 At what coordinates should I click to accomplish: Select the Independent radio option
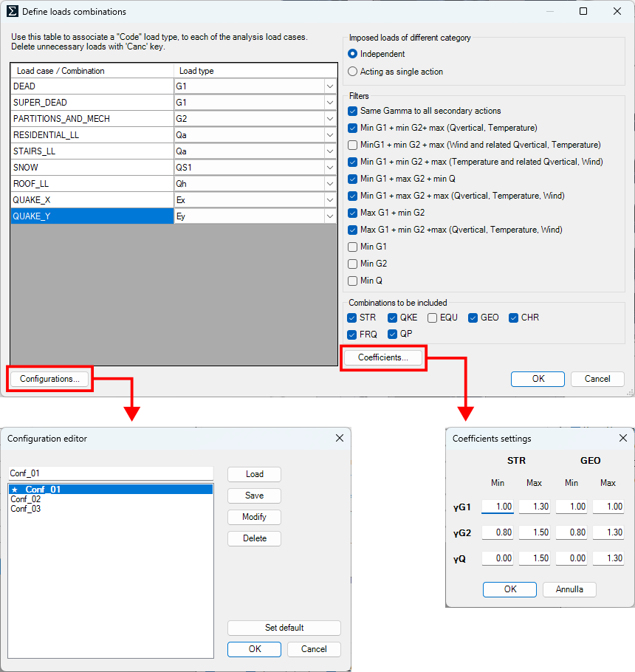click(x=353, y=54)
